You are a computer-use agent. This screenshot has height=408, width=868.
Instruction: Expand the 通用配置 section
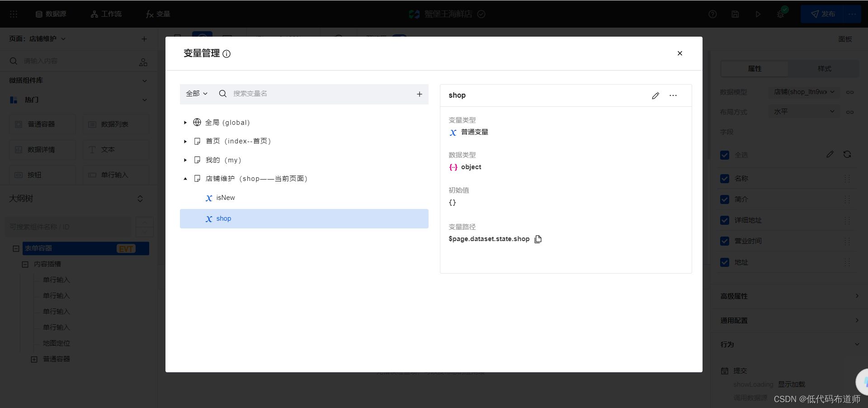tap(789, 321)
